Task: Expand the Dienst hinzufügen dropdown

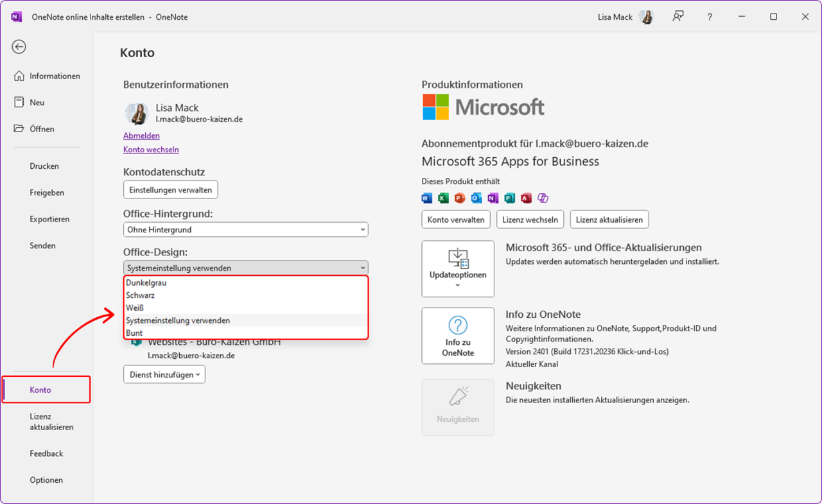Action: click(x=164, y=374)
